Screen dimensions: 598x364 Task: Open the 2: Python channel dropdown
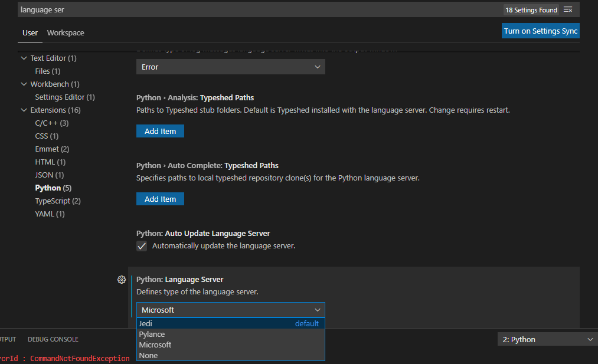[x=546, y=339]
